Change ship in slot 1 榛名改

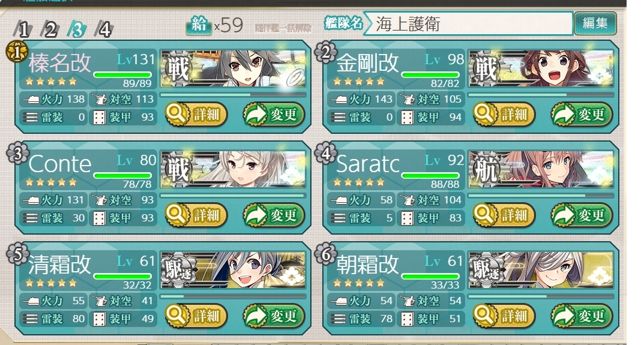coord(274,114)
